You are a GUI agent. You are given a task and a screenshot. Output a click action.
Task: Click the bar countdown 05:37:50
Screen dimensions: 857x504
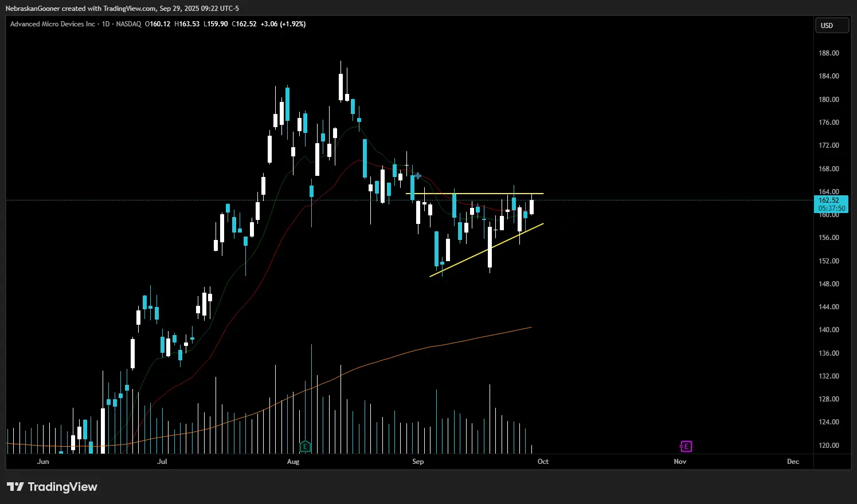(831, 208)
